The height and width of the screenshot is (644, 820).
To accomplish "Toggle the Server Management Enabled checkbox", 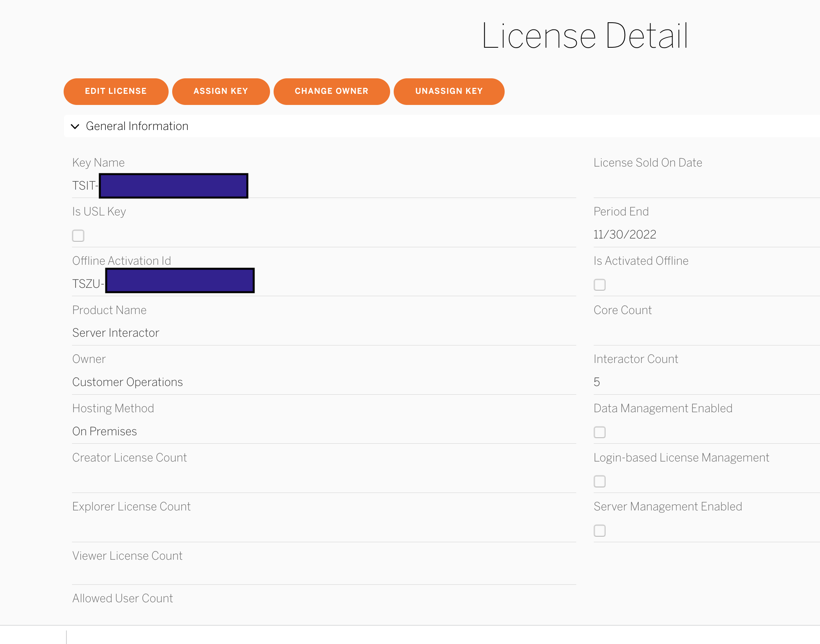I will [x=599, y=531].
